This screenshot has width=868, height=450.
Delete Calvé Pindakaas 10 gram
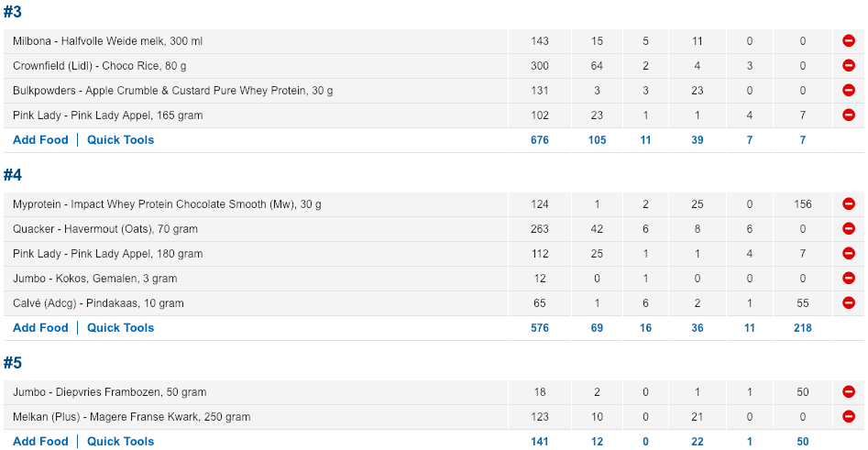tap(849, 303)
